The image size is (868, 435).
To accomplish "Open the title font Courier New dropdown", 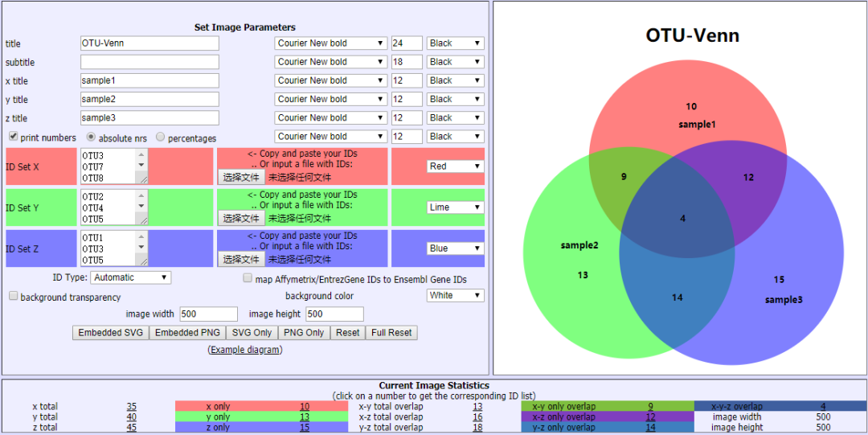I will [330, 43].
